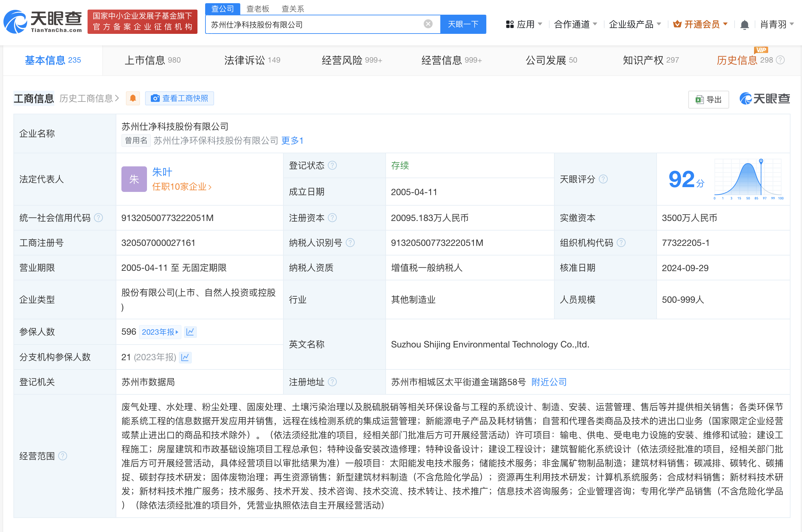Select registered capital 20095.183万人民币

click(x=430, y=217)
